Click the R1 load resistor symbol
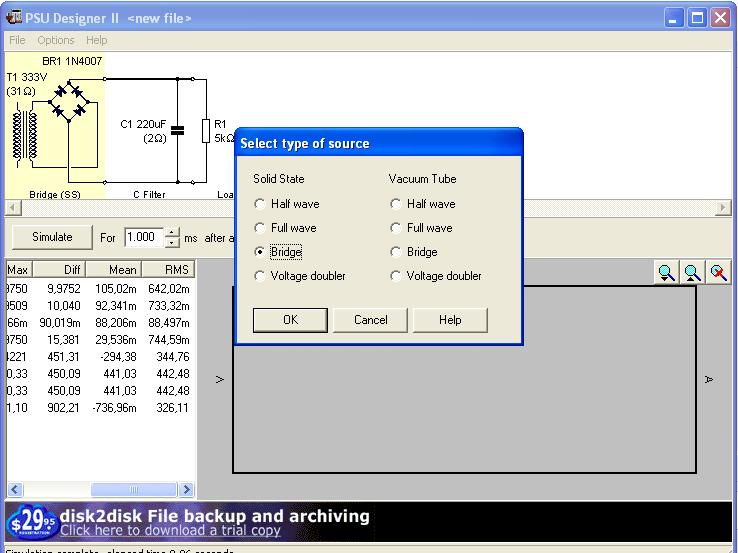This screenshot has height=553, width=738. coord(205,130)
